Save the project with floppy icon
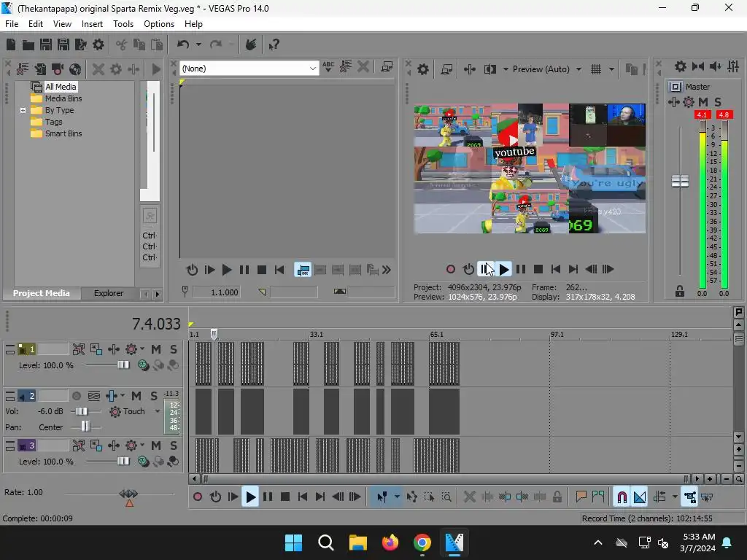Viewport: 747px width, 560px height. (46, 44)
